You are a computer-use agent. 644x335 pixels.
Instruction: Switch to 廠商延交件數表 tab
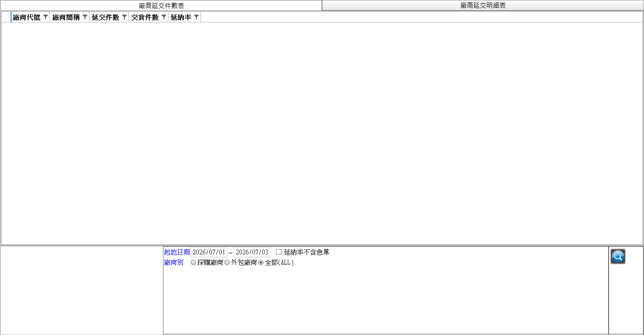coord(161,6)
